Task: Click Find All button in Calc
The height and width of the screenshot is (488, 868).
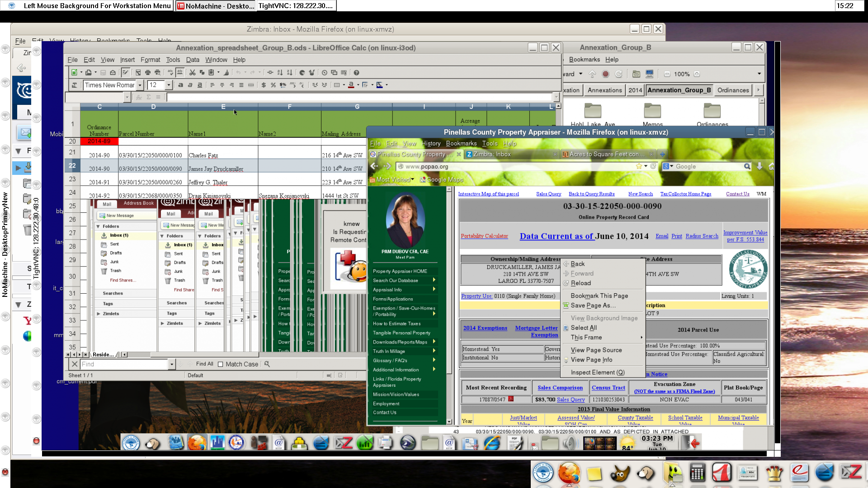Action: tap(204, 364)
